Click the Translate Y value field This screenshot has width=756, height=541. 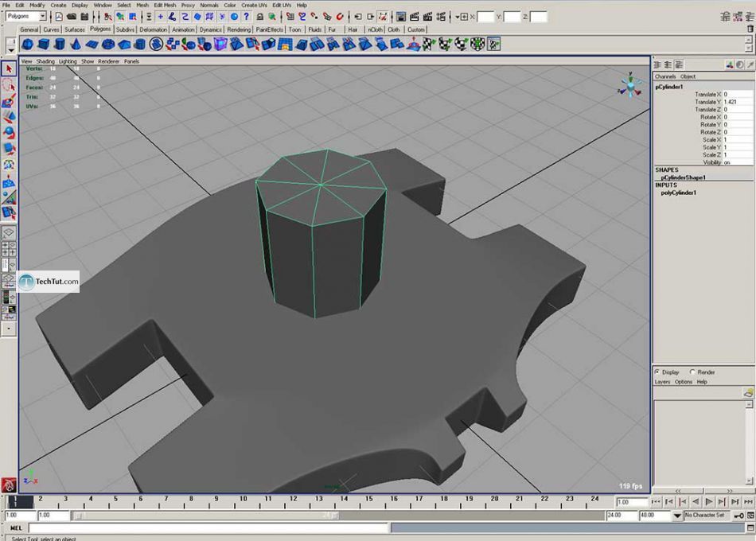[x=737, y=102]
